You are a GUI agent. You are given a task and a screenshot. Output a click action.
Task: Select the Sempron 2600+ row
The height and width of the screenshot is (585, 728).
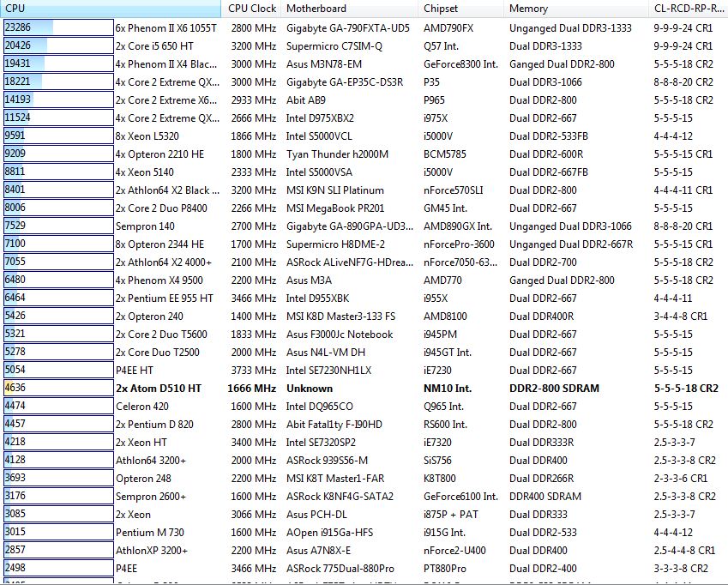click(364, 497)
